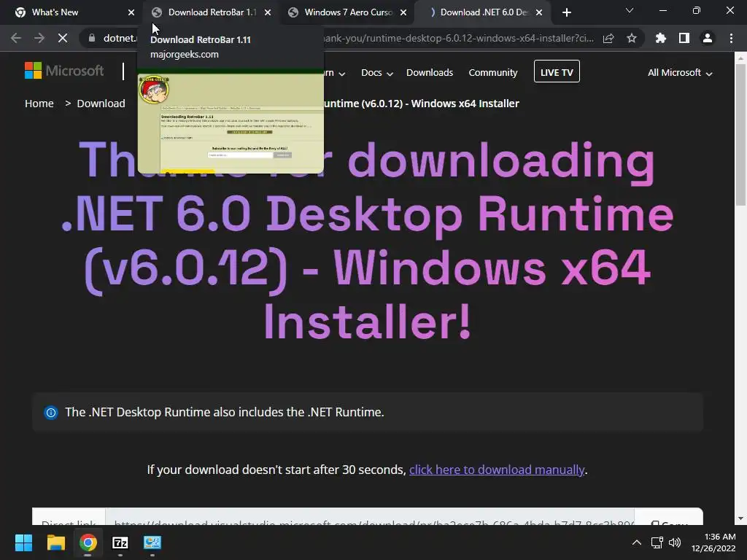Open the network status tray icon
This screenshot has height=560, width=747.
click(x=657, y=542)
